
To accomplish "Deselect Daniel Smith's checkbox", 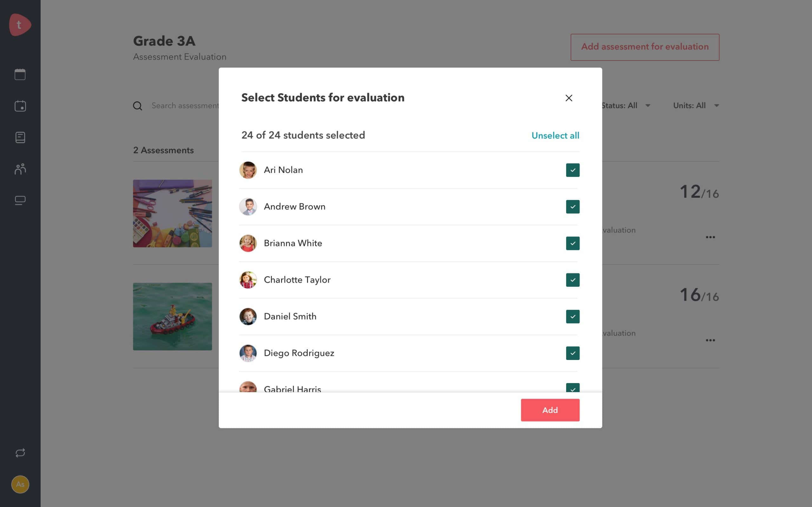I will click(573, 316).
